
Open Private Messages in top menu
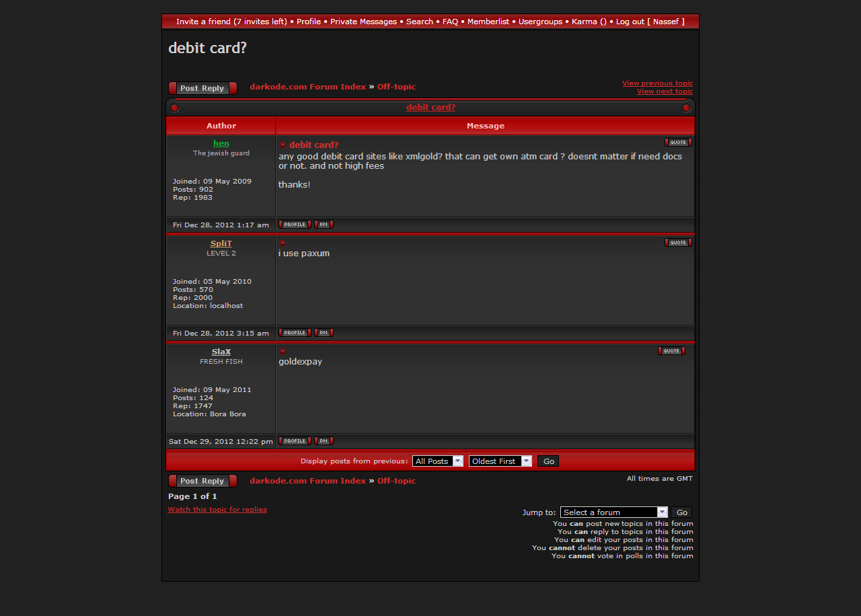363,22
